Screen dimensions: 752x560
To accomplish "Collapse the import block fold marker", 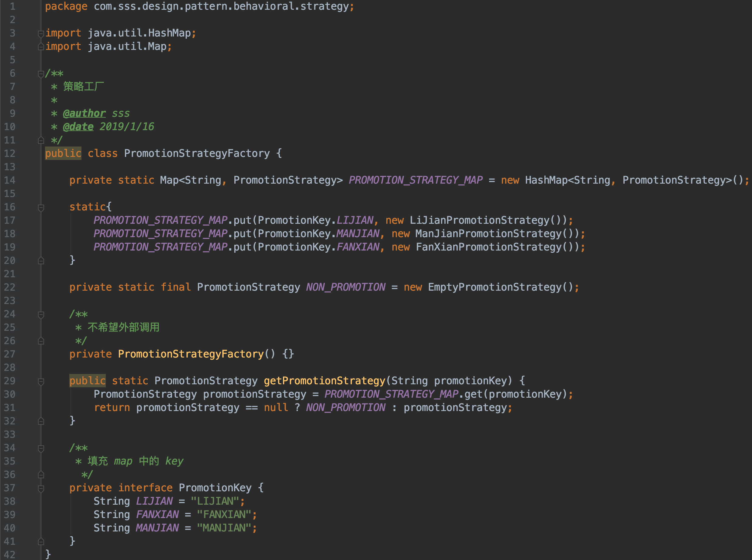I will click(x=41, y=33).
